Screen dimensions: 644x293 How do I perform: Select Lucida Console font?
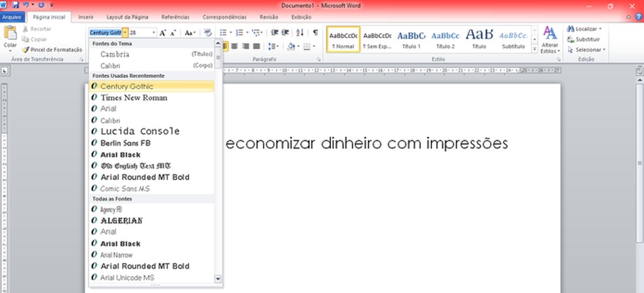[152, 131]
